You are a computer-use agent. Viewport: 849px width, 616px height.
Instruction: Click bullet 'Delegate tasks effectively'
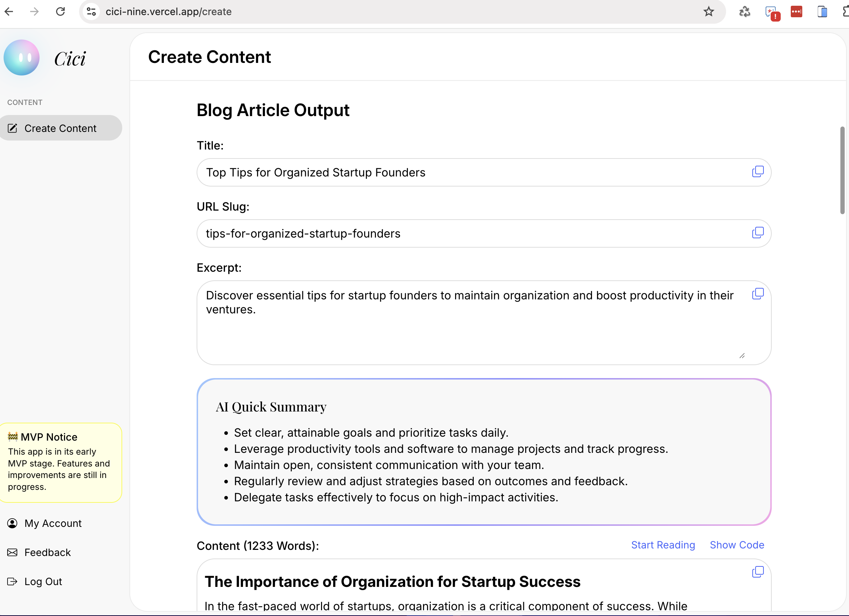[396, 497]
